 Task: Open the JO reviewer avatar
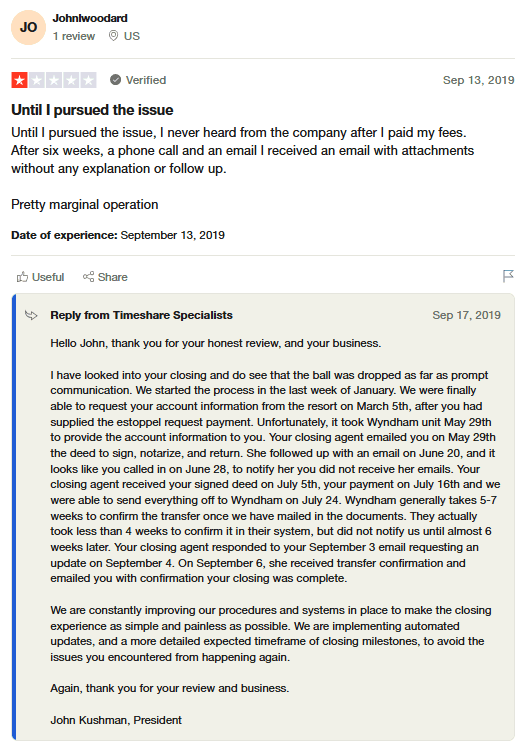click(28, 27)
